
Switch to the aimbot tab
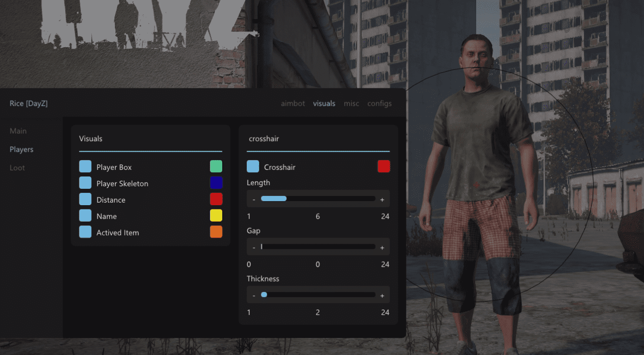(x=292, y=104)
